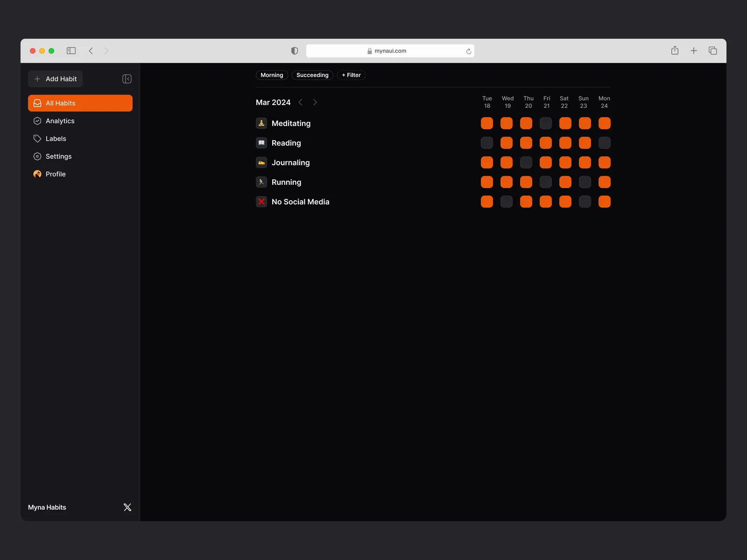This screenshot has width=747, height=560.
Task: Click the No Social Media cross icon
Action: pyautogui.click(x=261, y=202)
